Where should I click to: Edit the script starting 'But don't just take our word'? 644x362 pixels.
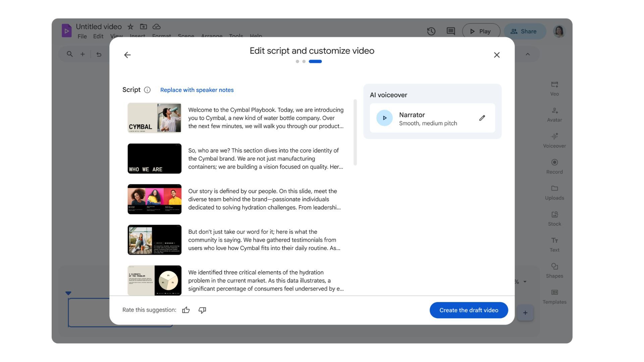[264, 240]
